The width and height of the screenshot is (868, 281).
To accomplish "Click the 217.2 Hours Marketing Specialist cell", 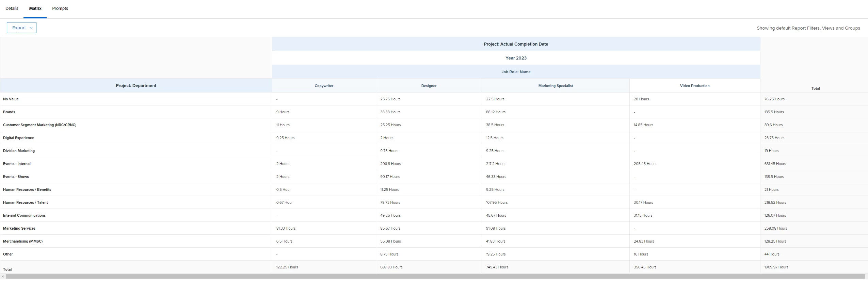I will click(556, 164).
